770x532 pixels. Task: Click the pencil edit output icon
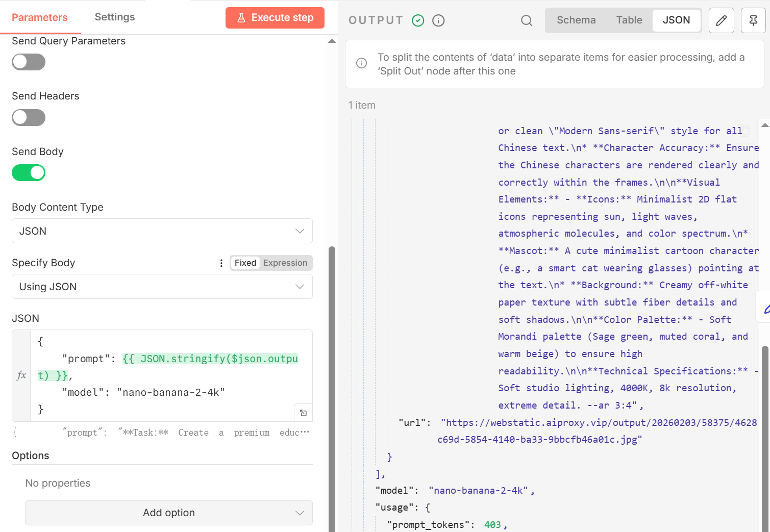(x=722, y=20)
